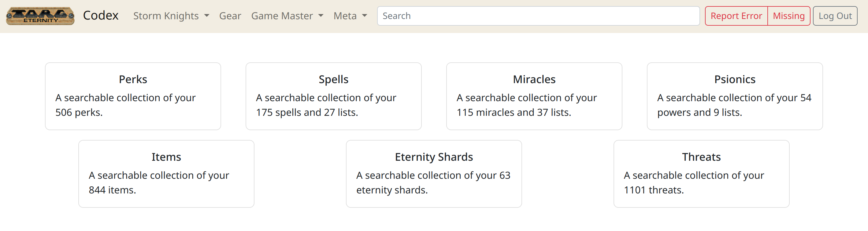Screen dimensions: 868x231
Task: Click the Game Master caret arrow
Action: tap(321, 16)
